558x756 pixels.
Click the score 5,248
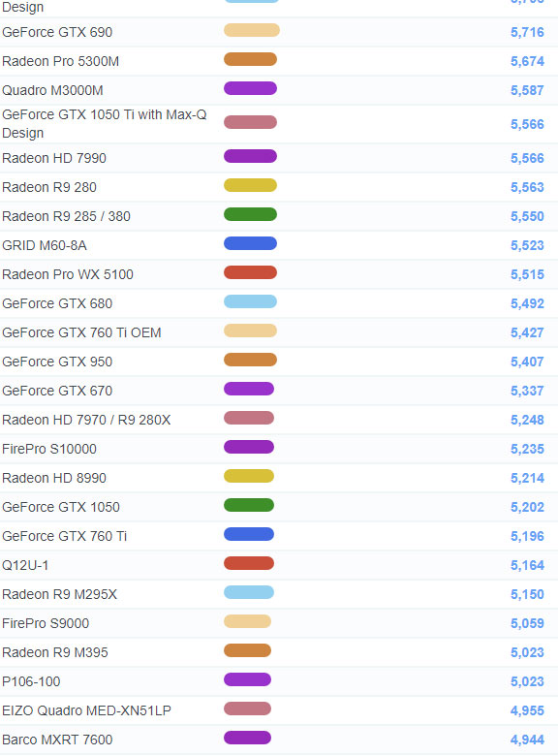click(527, 420)
